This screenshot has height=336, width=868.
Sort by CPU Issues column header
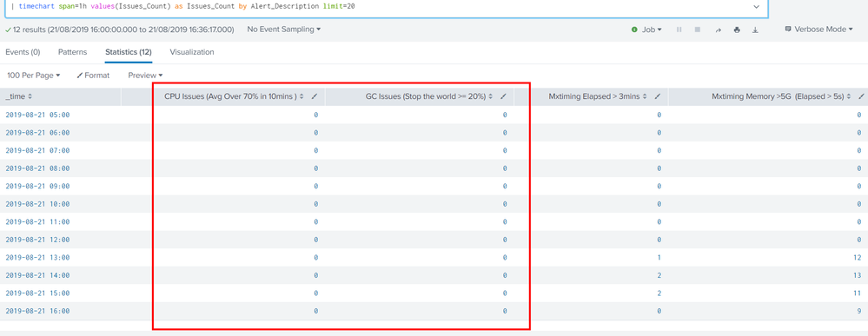[235, 96]
